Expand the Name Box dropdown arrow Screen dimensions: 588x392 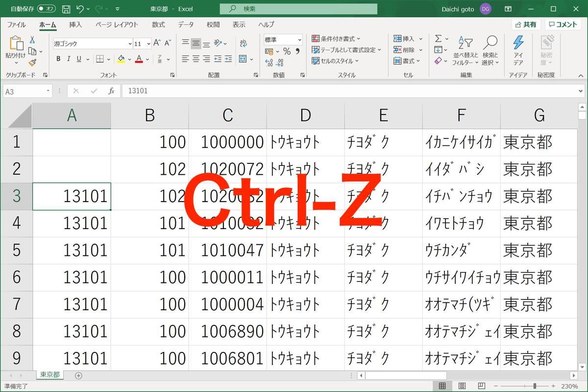pyautogui.click(x=48, y=91)
